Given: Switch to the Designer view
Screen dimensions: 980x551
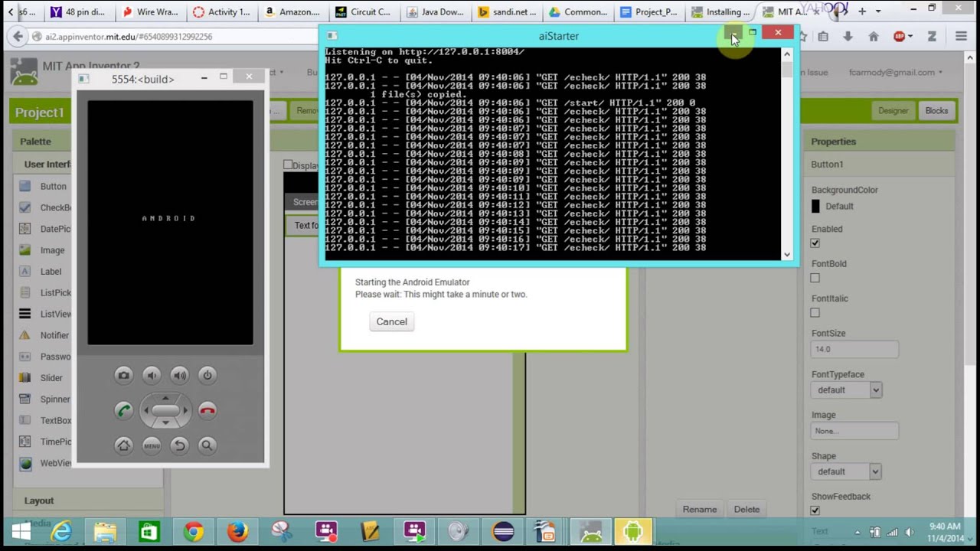Looking at the screenshot, I should (x=893, y=110).
